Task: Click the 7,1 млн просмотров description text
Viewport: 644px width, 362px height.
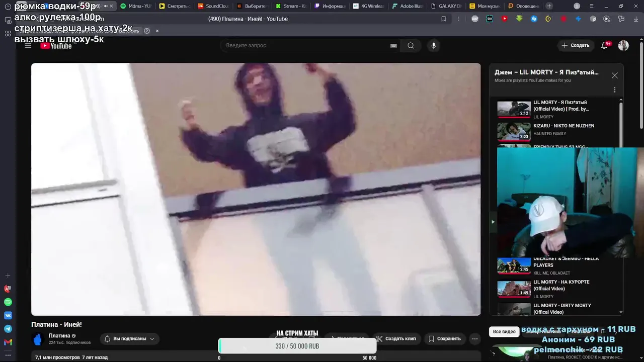Action: tap(71, 357)
